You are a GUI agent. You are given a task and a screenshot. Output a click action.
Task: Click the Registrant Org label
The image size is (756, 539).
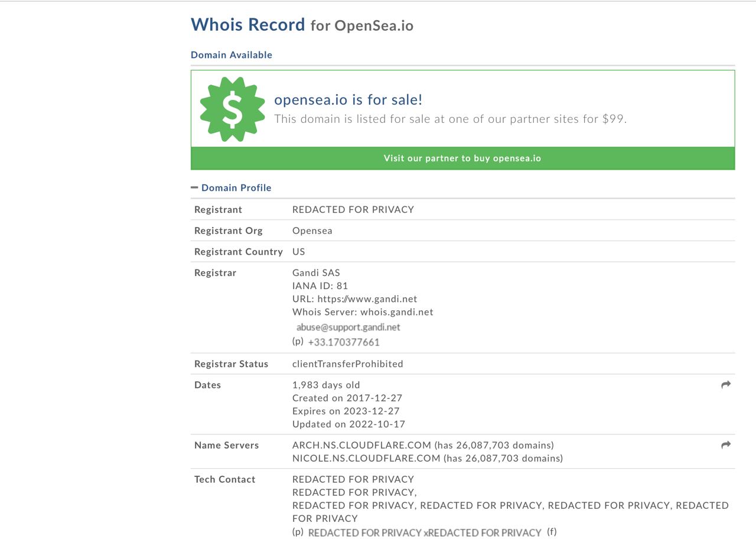229,231
